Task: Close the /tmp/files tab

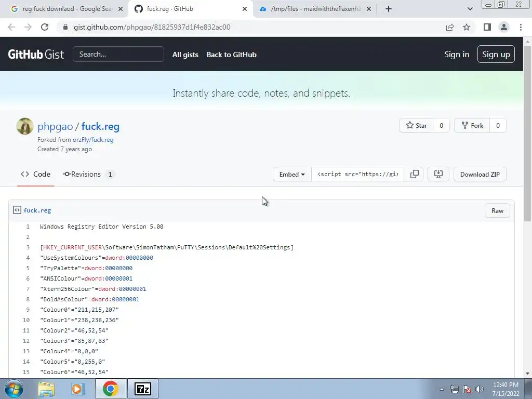Action: pyautogui.click(x=369, y=9)
